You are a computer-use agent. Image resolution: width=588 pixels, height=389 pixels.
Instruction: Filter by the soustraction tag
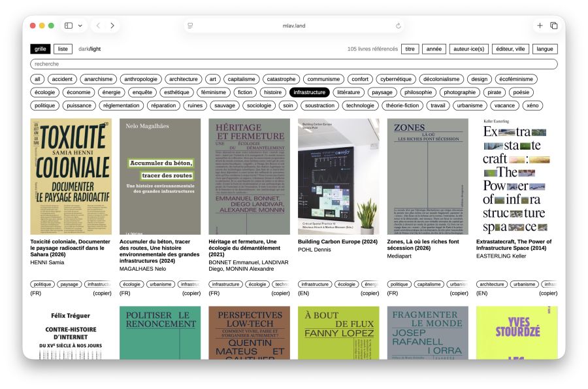[x=319, y=105]
